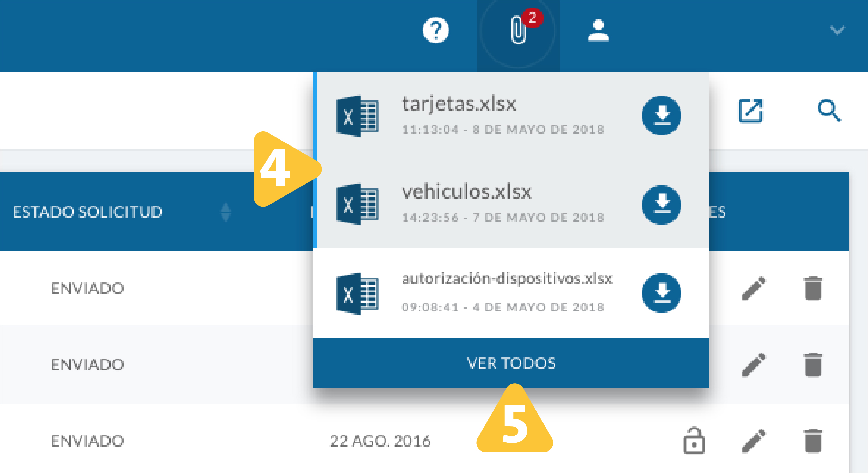868x473 pixels.
Task: Open the user profile icon
Action: click(x=598, y=31)
